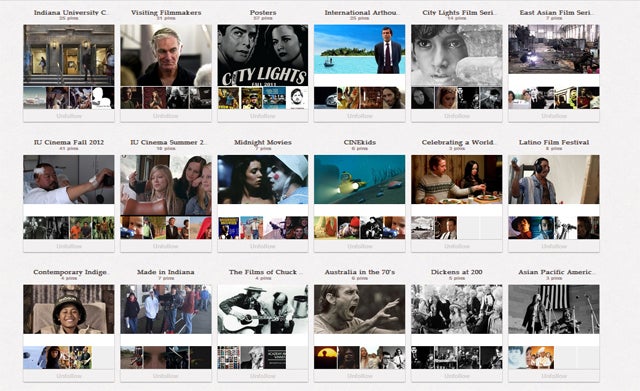Open the City Lights Film Series cover
The width and height of the screenshot is (640, 391).
coord(457,55)
